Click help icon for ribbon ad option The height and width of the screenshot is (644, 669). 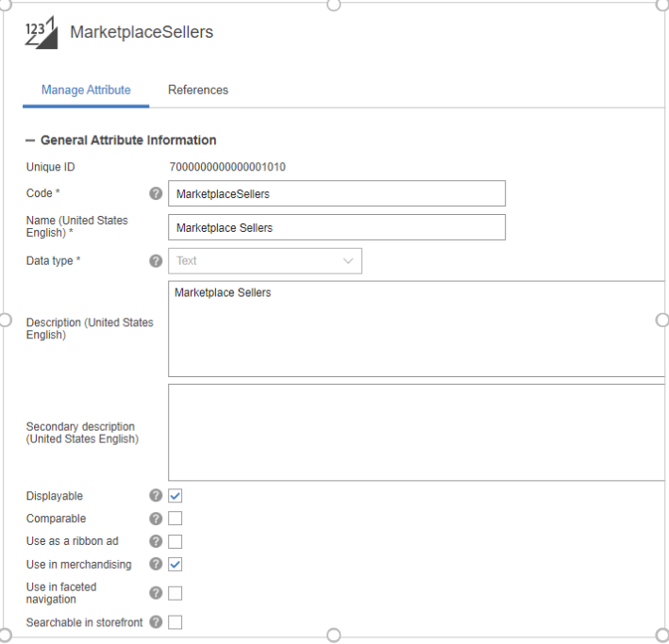pyautogui.click(x=157, y=541)
